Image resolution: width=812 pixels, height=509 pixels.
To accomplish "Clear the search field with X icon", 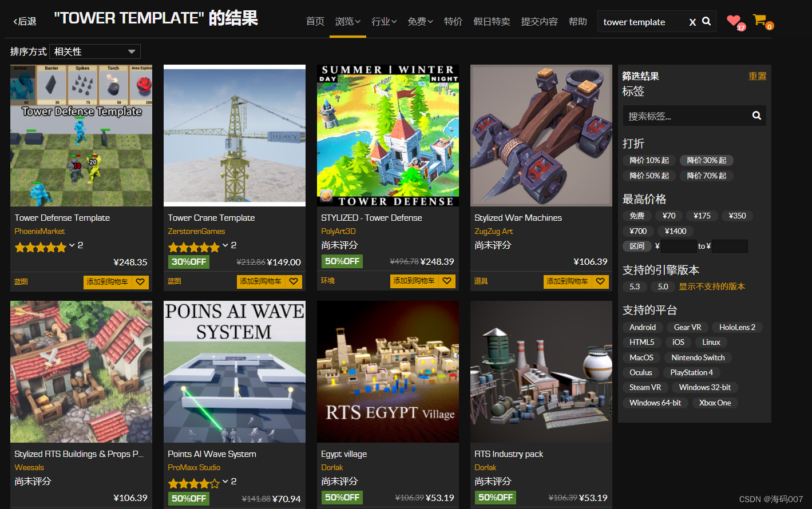I will pos(692,22).
